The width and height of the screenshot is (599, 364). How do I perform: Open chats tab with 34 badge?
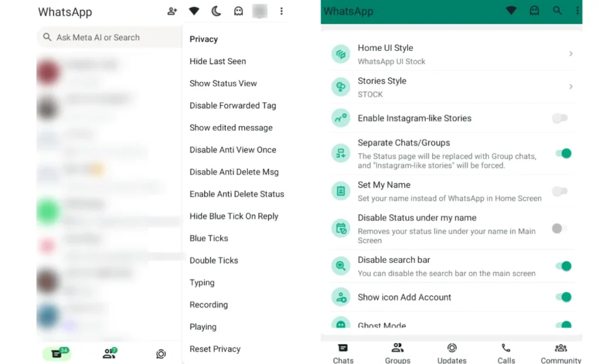[x=57, y=353]
